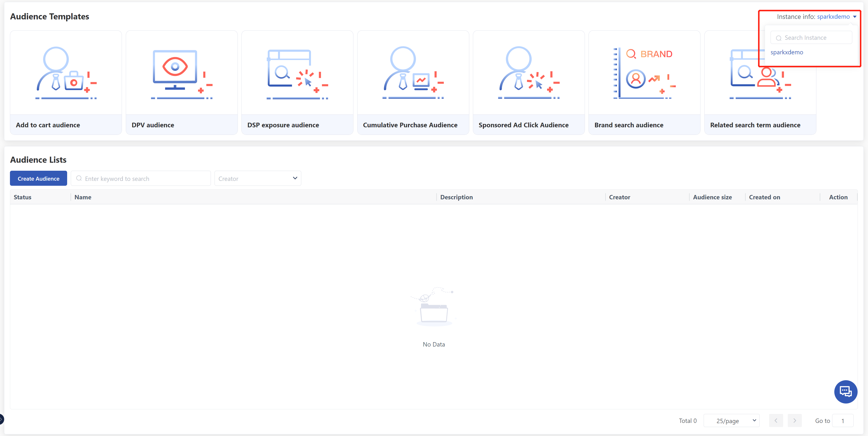
Task: Go to the next page arrow
Action: point(794,420)
